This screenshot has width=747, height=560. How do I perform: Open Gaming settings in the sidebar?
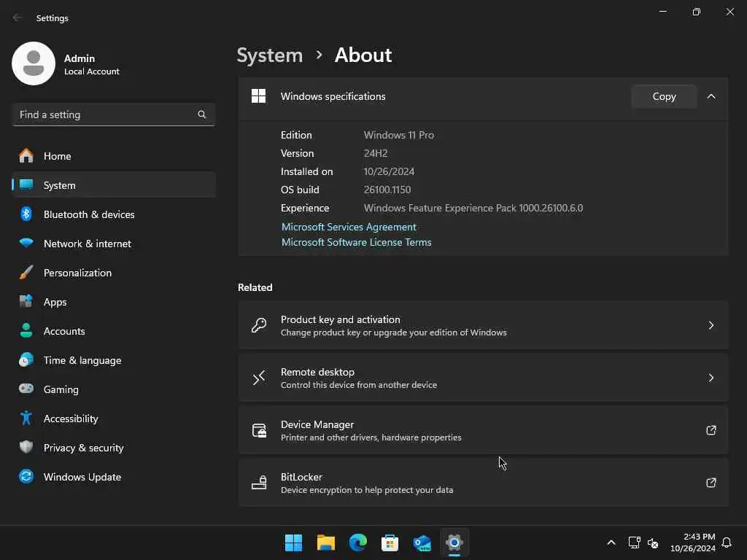click(x=114, y=389)
